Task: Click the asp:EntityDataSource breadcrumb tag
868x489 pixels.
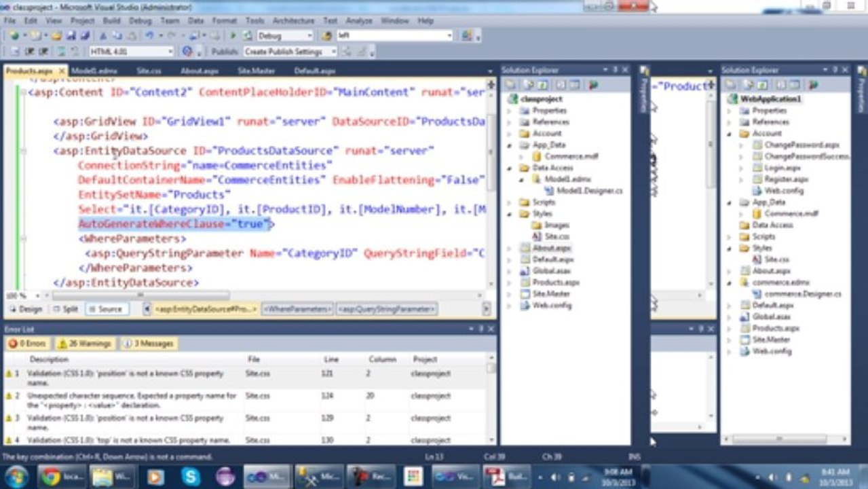Action: pyautogui.click(x=206, y=309)
